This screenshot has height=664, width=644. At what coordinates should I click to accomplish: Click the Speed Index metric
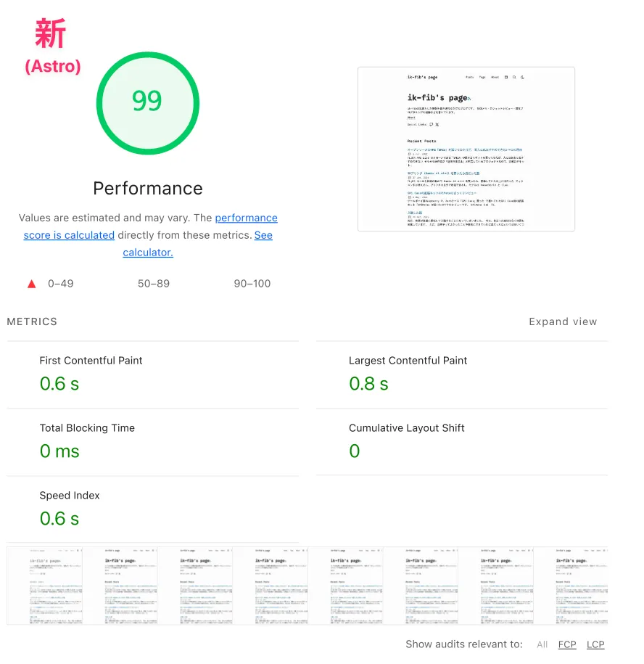pos(153,509)
